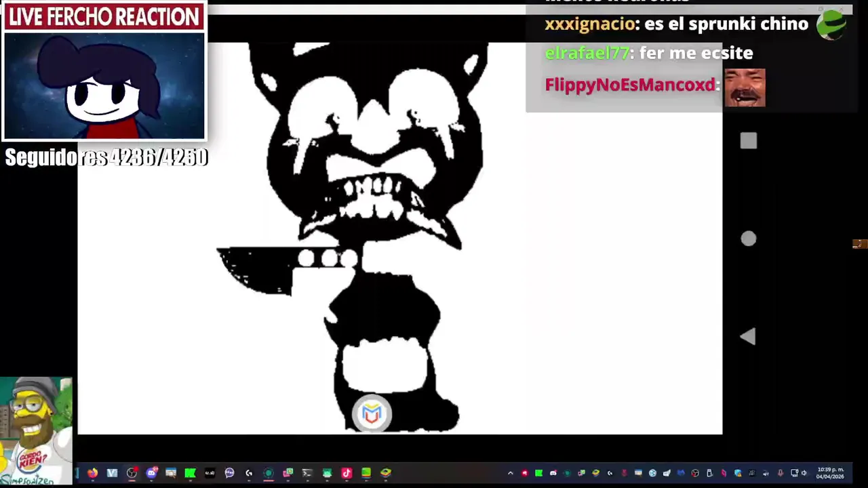Image resolution: width=868 pixels, height=488 pixels.
Task: Open Discord from the taskbar
Action: tap(152, 473)
